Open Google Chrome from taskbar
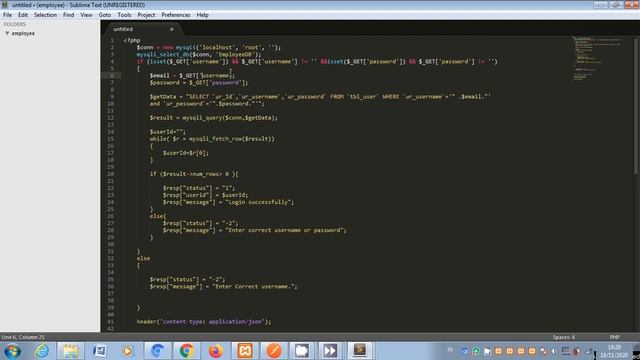Image resolution: width=640 pixels, height=360 pixels. point(187,351)
